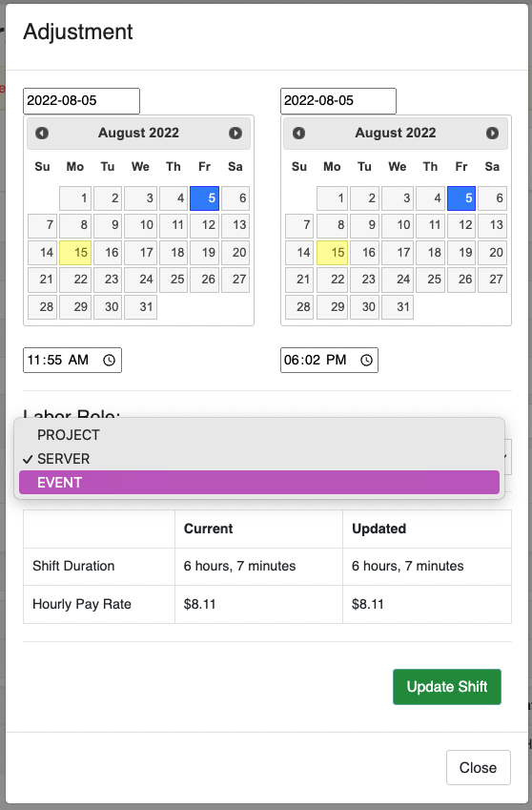
Task: Click the 11:55 AM start time field
Action: pos(72,360)
